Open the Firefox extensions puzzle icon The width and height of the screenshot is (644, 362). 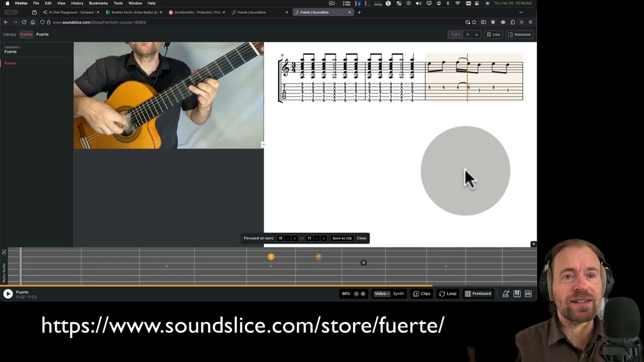513,22
